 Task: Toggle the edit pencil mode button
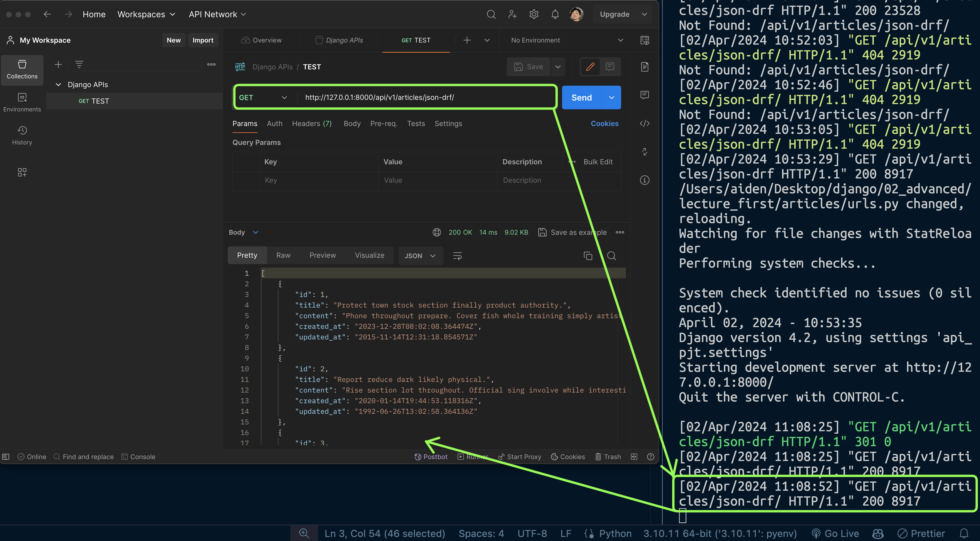(x=590, y=67)
